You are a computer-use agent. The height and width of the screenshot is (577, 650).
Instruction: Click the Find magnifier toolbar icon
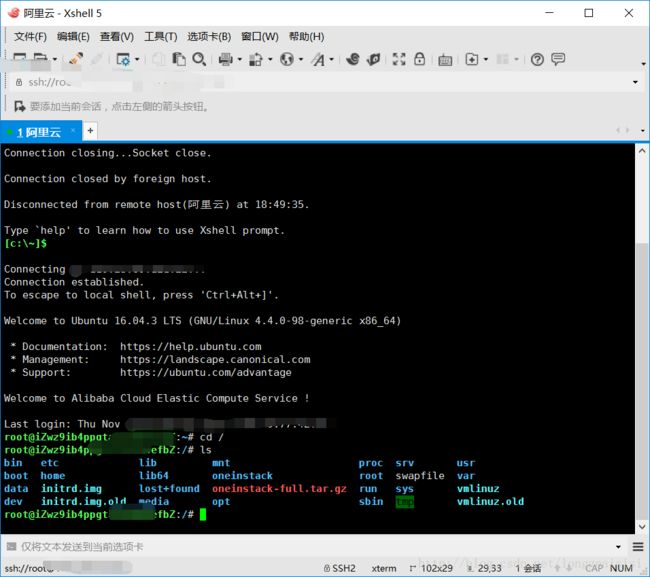pyautogui.click(x=199, y=59)
